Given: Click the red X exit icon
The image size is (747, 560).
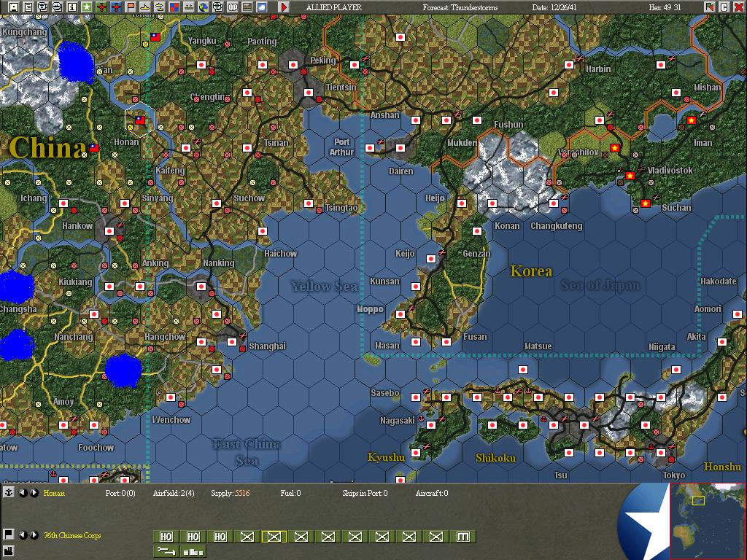Looking at the screenshot, I should [738, 7].
